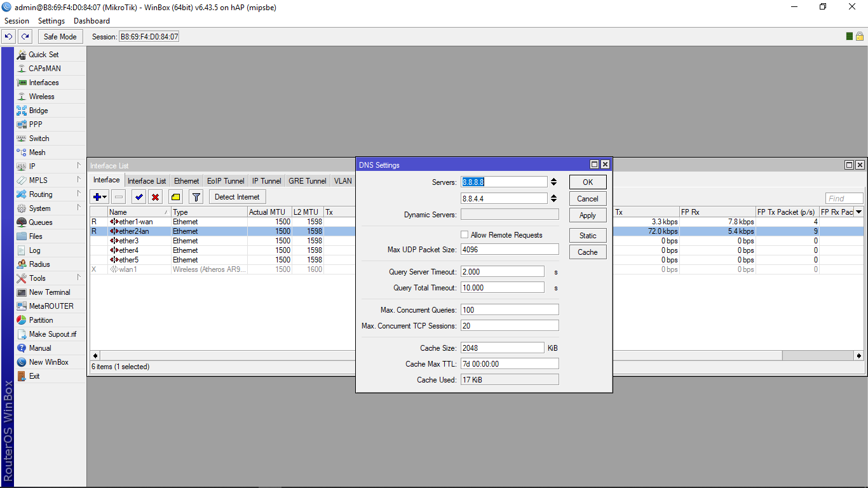This screenshot has width=868, height=488.
Task: Click the Detect Internet button
Action: (237, 197)
